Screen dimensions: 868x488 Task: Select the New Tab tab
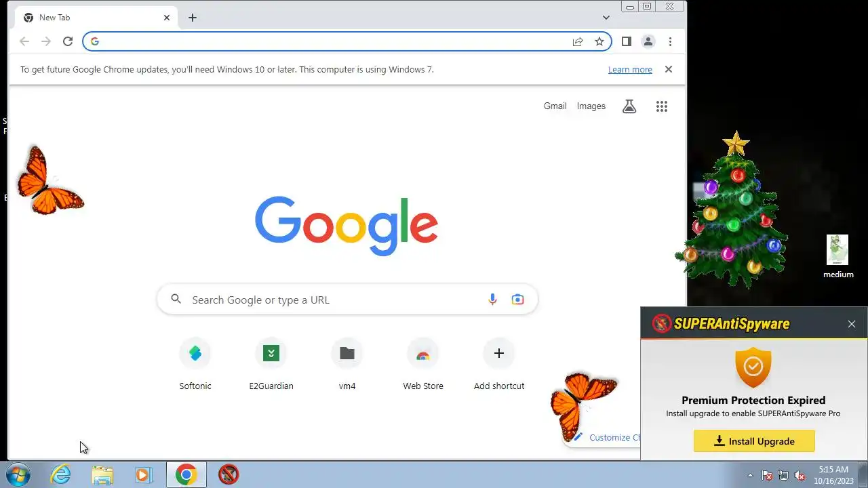(x=96, y=18)
